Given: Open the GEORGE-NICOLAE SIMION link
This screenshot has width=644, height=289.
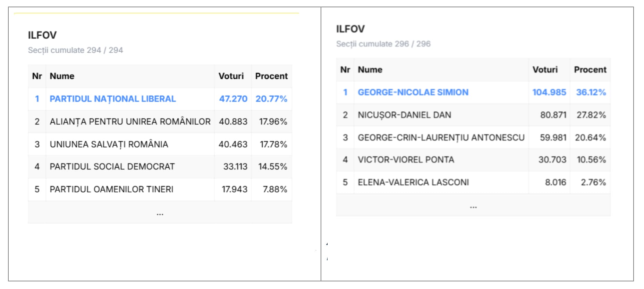Looking at the screenshot, I should coord(413,93).
